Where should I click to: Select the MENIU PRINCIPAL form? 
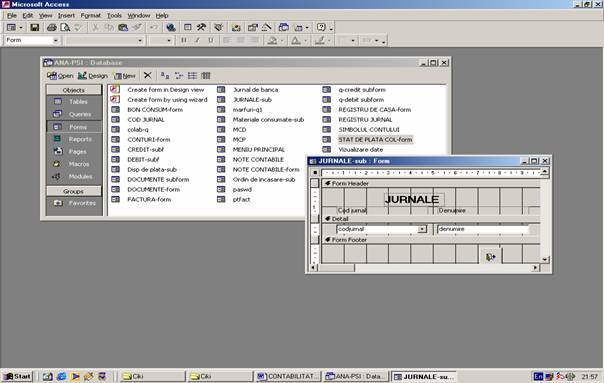(258, 150)
